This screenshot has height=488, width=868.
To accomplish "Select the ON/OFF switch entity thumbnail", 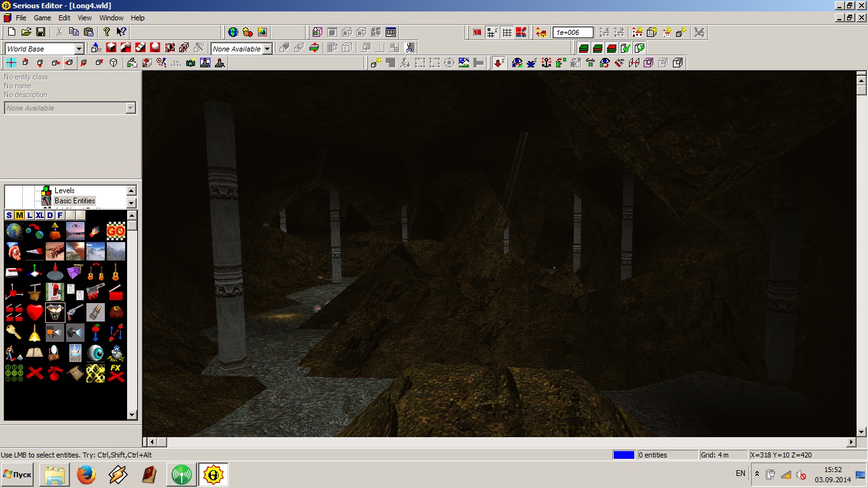I will click(x=55, y=292).
